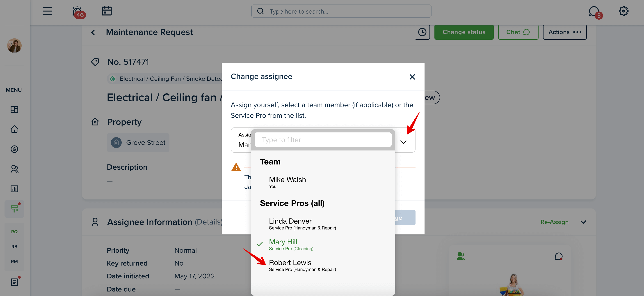Click the MENU label in sidebar
Image resolution: width=644 pixels, height=296 pixels.
pyautogui.click(x=14, y=90)
